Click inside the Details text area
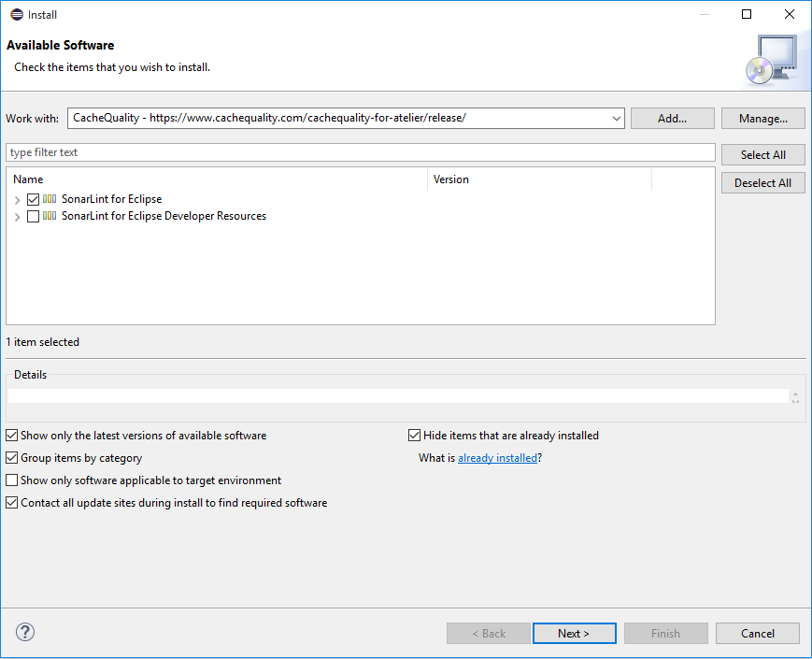812x659 pixels. (x=398, y=395)
